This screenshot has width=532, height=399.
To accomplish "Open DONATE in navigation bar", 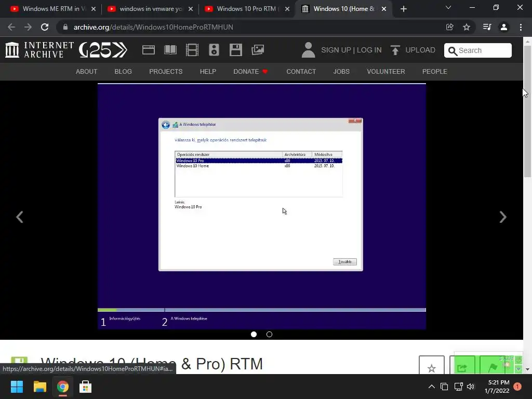I will coord(250,72).
